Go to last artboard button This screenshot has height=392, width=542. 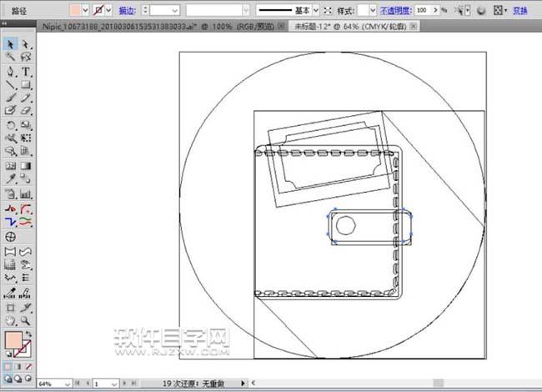[x=134, y=384]
